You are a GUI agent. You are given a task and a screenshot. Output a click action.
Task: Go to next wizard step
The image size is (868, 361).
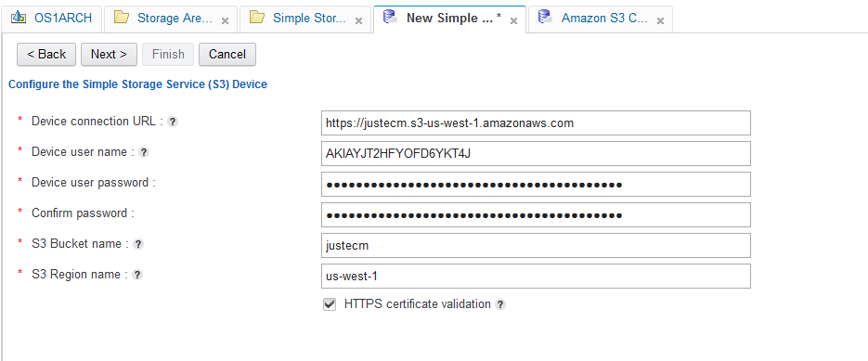(109, 54)
